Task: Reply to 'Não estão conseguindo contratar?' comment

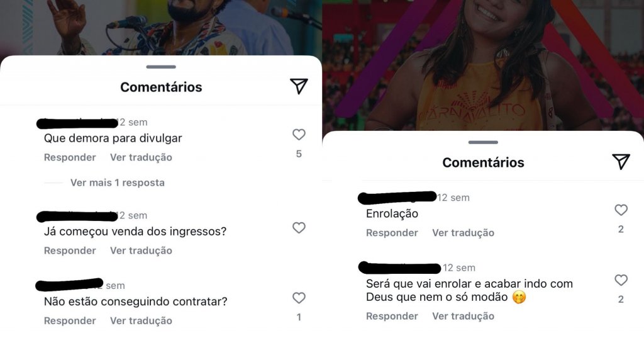Action: click(70, 321)
